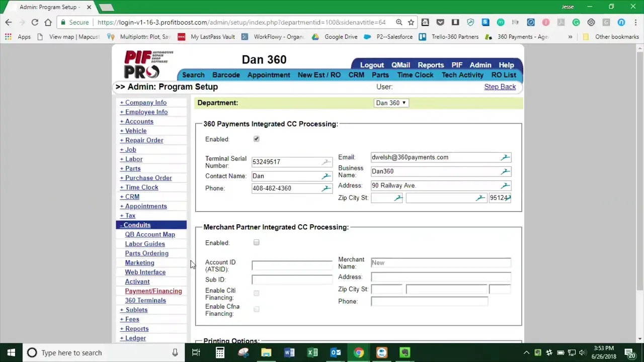Open the Payment/Financing sub-item

click(x=153, y=291)
